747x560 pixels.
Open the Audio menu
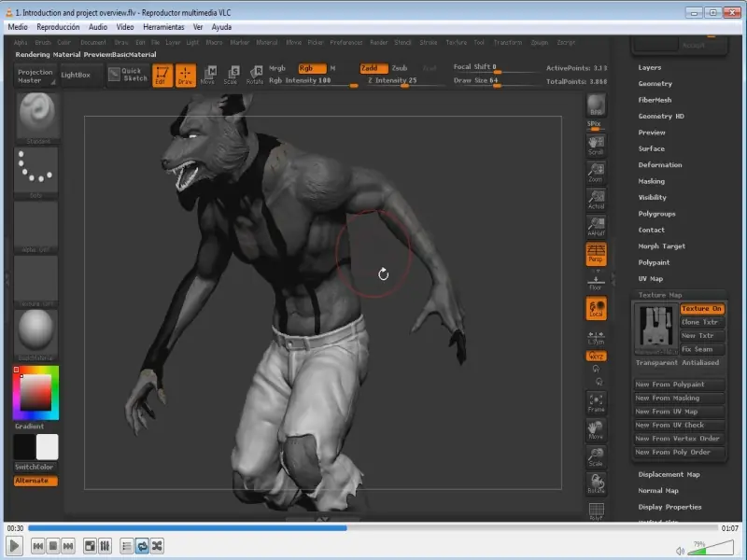pyautogui.click(x=98, y=27)
